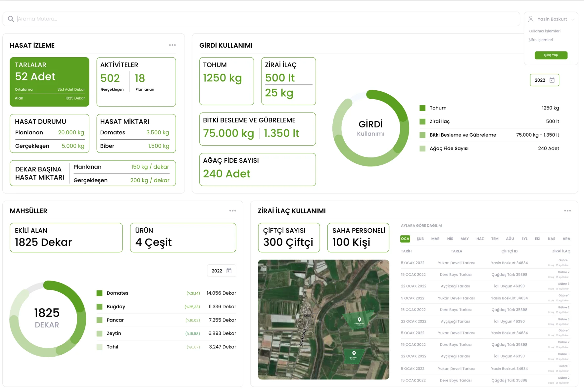Click the search magnifier icon
The image size is (584, 392).
point(11,19)
